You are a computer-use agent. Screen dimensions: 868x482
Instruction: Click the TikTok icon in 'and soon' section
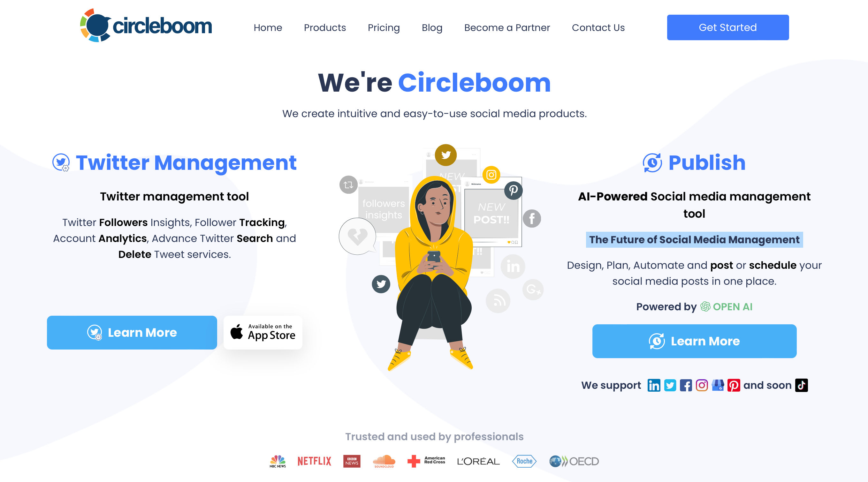pyautogui.click(x=803, y=385)
